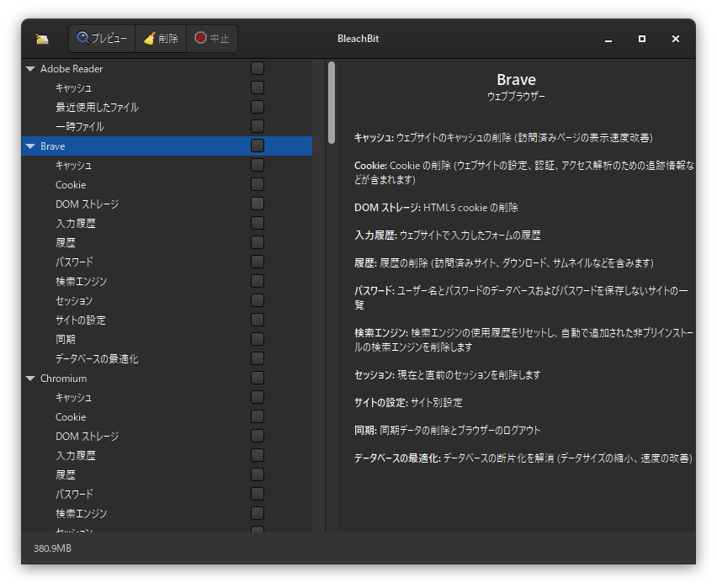Viewport: 717px width, 588px height.
Task: Tick the Adobe Reader group checkbox
Action: click(258, 69)
